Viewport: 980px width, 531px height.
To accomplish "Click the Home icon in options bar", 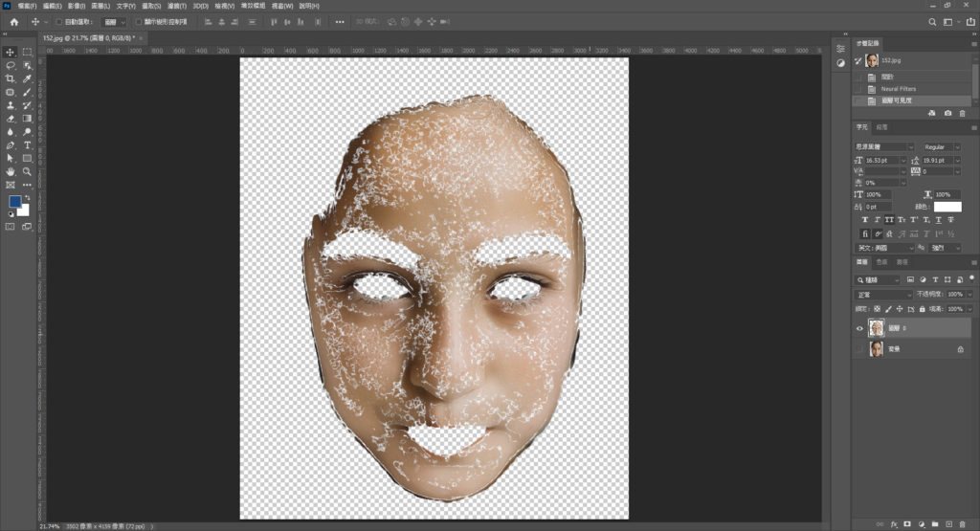I will [13, 21].
